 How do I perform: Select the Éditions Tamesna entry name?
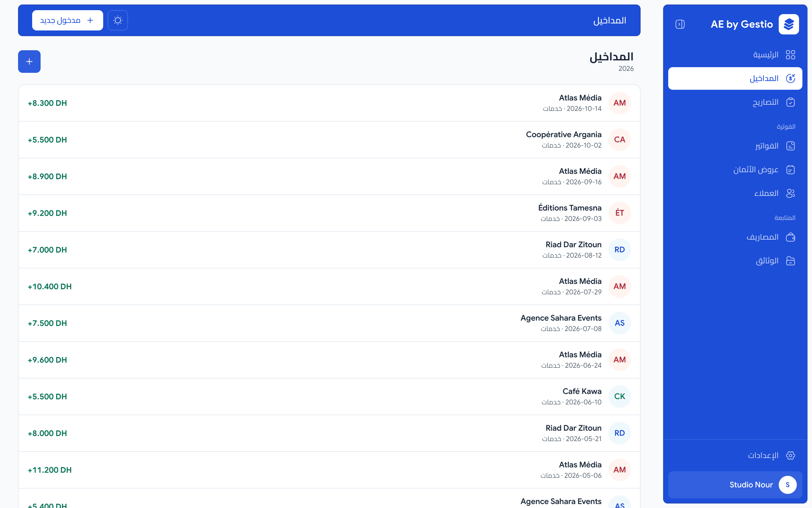pos(570,208)
